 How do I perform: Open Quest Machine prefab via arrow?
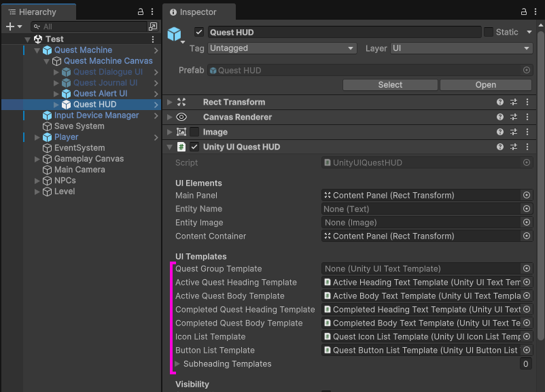(156, 50)
